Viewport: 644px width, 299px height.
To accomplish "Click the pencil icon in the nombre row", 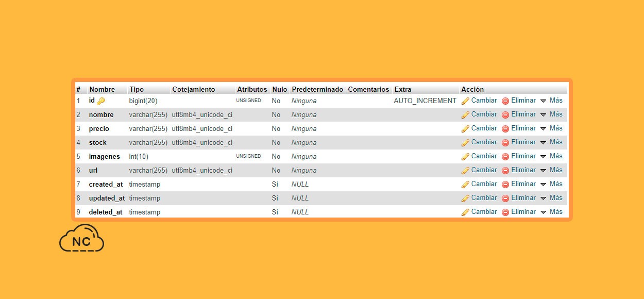I will point(465,115).
